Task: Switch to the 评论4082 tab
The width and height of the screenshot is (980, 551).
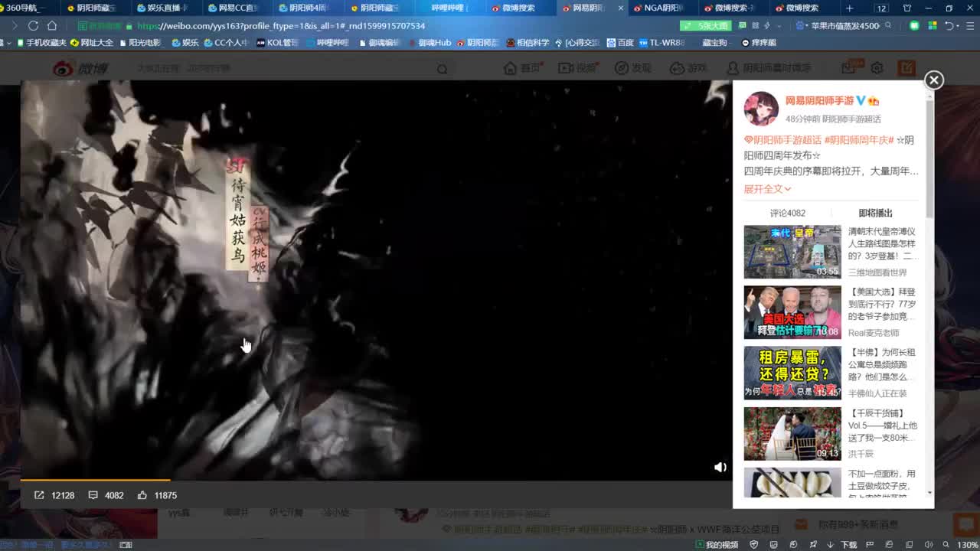Action: point(787,214)
